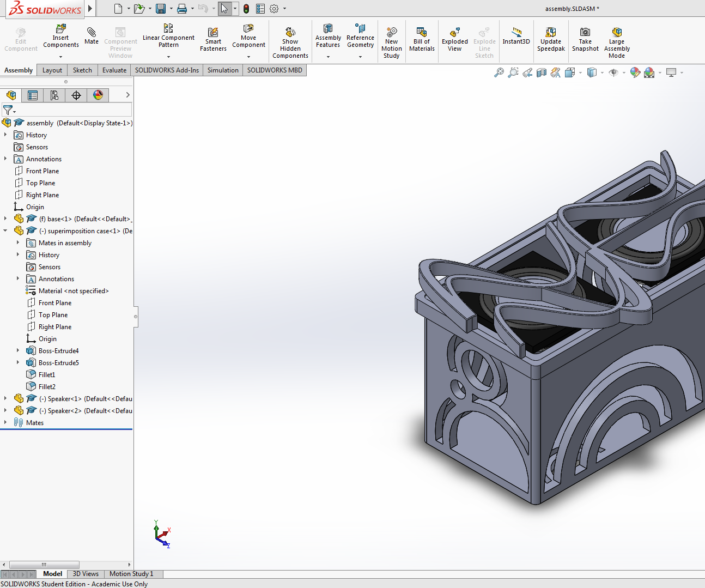Open the DisplayManager tab icon
Screen dimensions: 705x588
(98, 95)
